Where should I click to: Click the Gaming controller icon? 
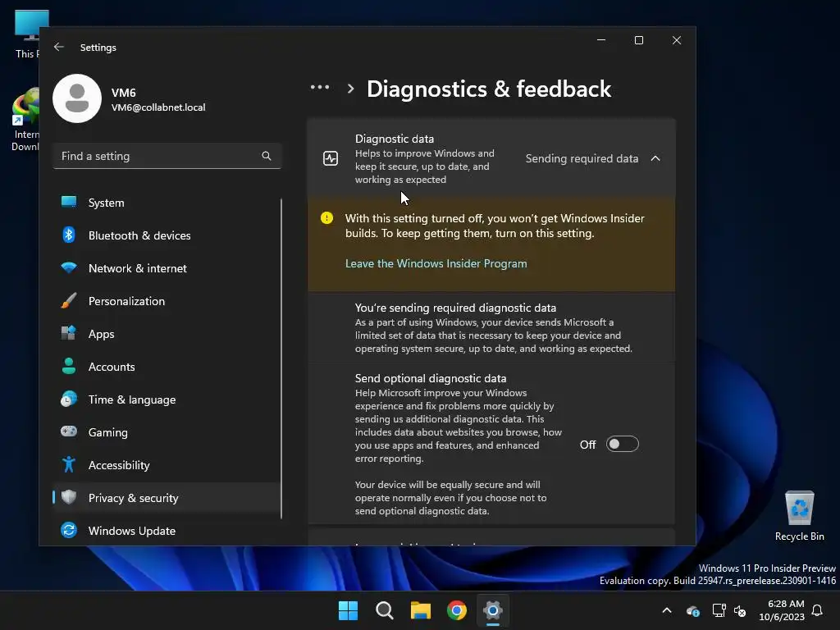69,431
